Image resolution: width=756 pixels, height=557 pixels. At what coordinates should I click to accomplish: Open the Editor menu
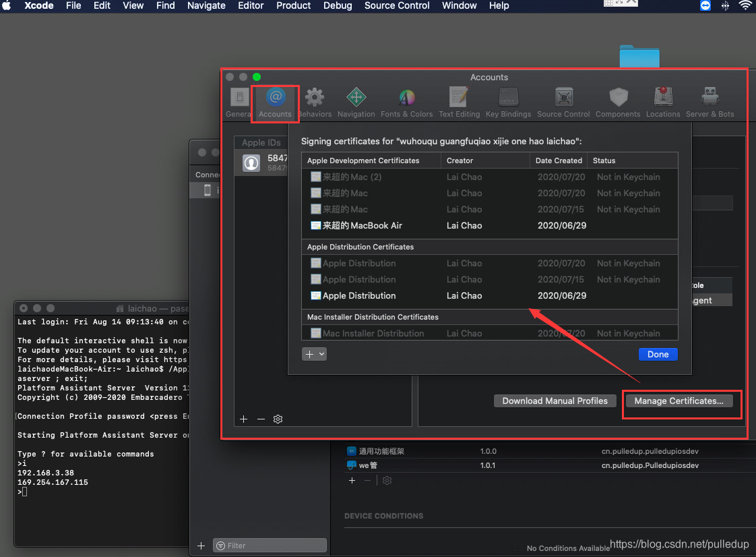[251, 6]
